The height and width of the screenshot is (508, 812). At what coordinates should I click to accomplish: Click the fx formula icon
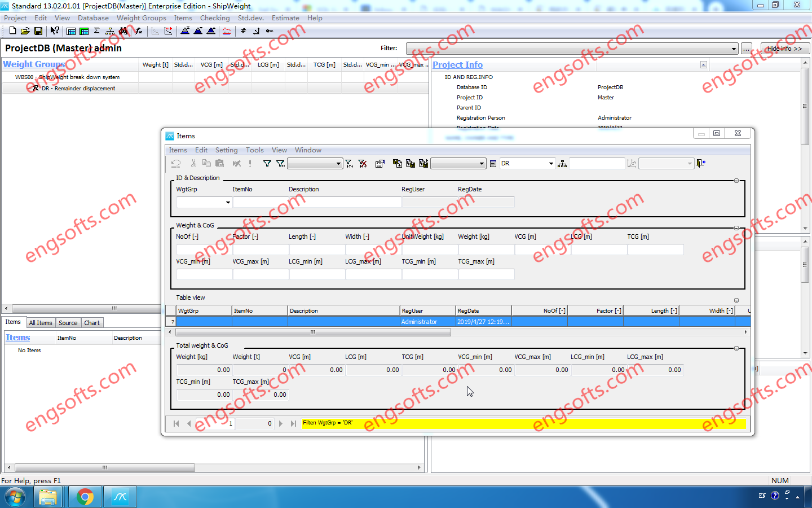click(x=138, y=30)
